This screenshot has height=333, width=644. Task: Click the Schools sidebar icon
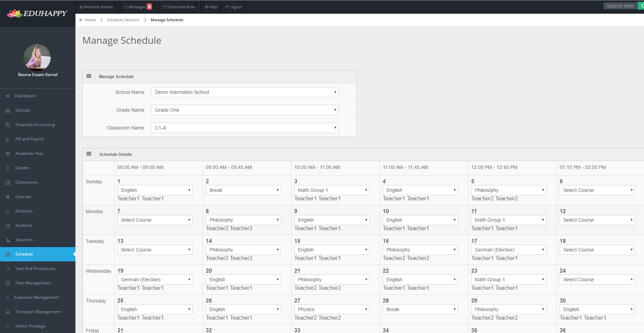pyautogui.click(x=8, y=110)
